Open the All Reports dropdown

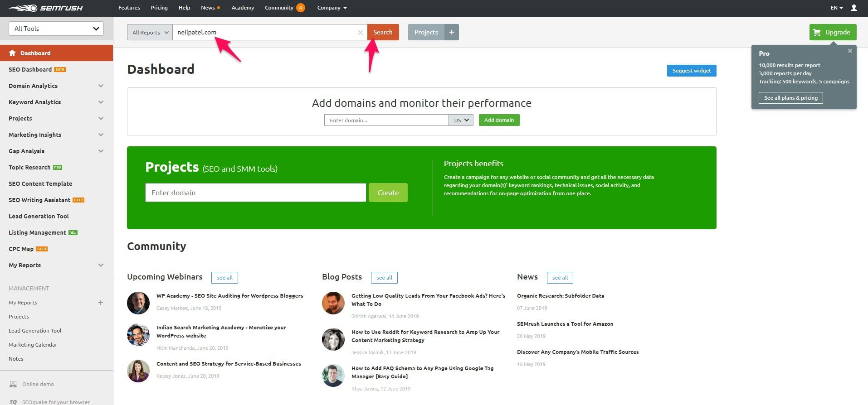pyautogui.click(x=150, y=32)
